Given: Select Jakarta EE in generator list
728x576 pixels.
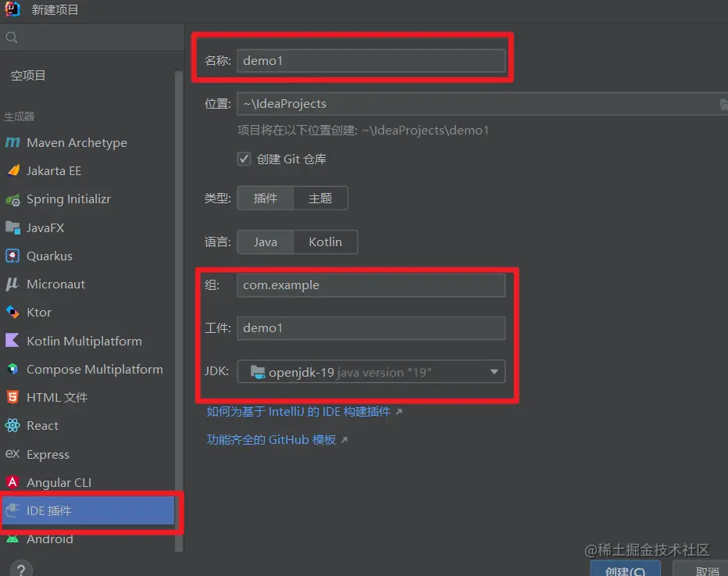Looking at the screenshot, I should point(87,170).
